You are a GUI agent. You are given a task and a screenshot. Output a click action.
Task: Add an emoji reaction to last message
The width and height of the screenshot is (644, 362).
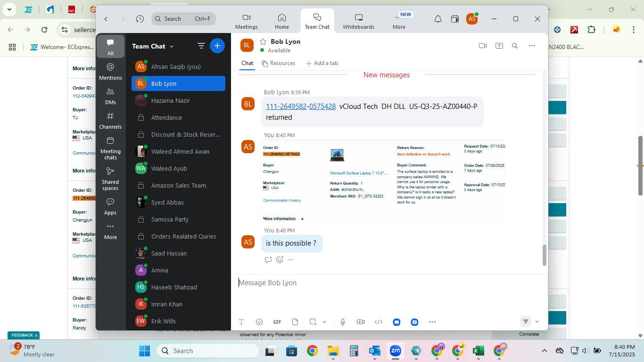point(280,260)
